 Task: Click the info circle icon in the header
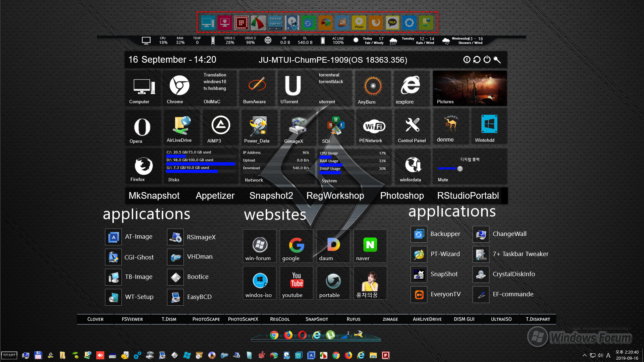coord(467,60)
